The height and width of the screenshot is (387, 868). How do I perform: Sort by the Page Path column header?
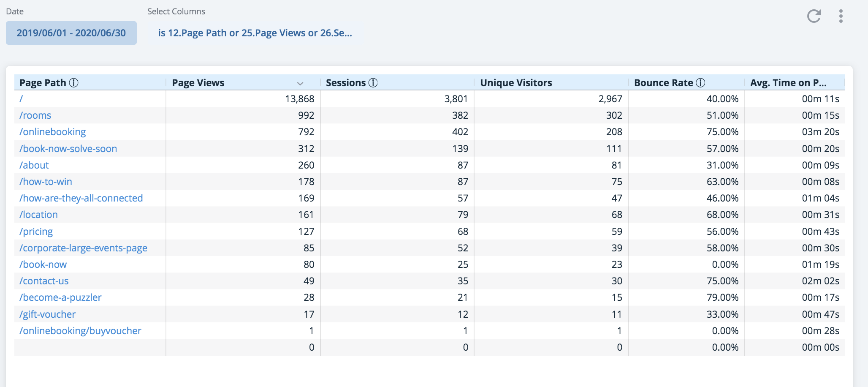point(43,83)
